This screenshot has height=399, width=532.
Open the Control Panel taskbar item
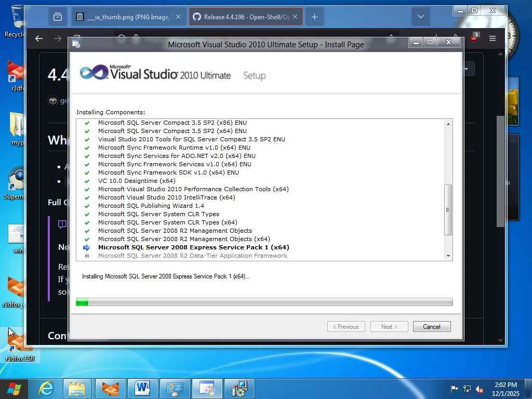click(175, 389)
